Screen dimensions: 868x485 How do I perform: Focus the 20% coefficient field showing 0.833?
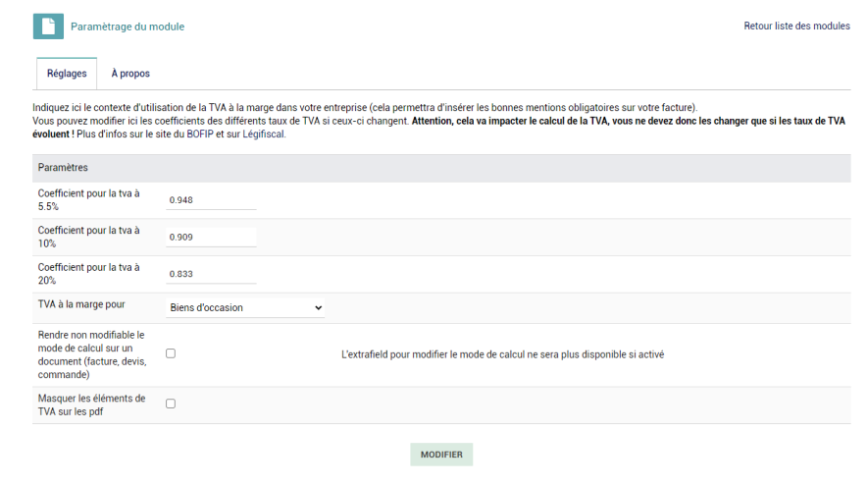[x=211, y=274]
